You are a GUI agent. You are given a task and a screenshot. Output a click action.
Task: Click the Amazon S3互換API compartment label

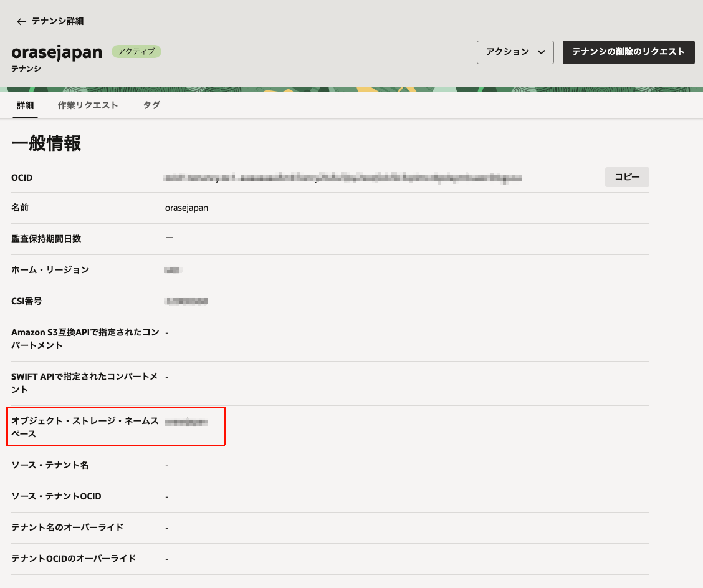tap(85, 339)
